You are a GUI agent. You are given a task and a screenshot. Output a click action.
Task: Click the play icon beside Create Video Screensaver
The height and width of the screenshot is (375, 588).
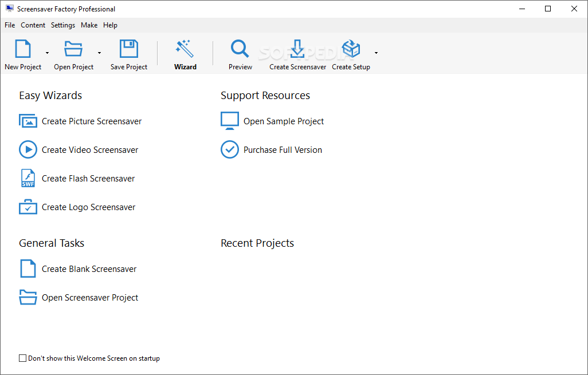click(28, 150)
